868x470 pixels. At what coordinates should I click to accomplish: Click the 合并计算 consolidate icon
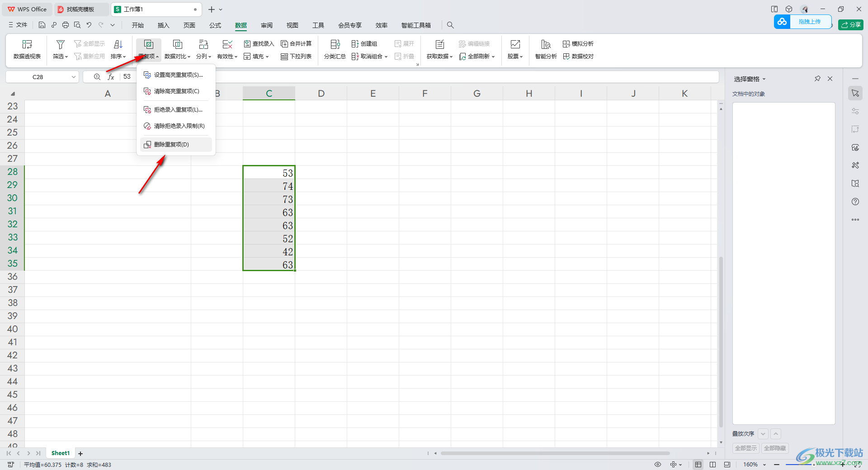tap(284, 44)
